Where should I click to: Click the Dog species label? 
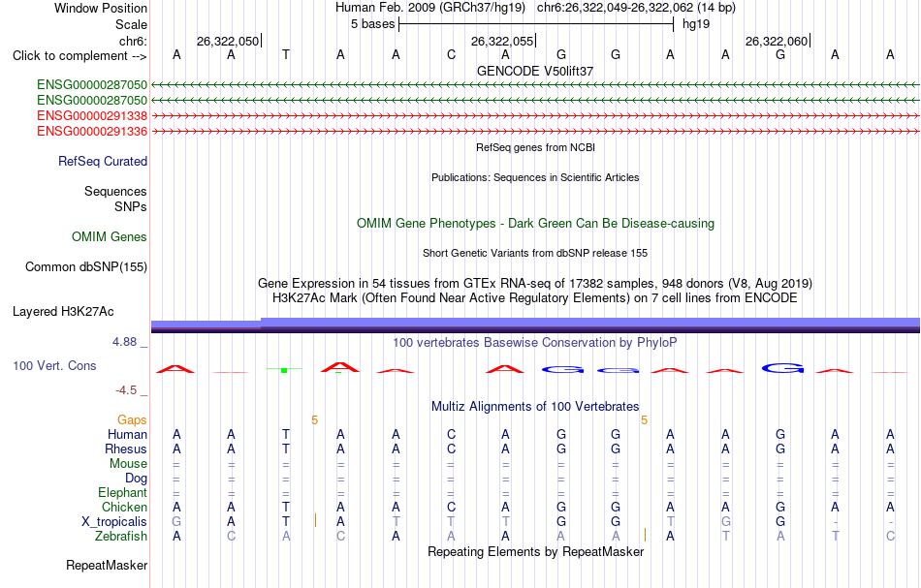pos(137,479)
